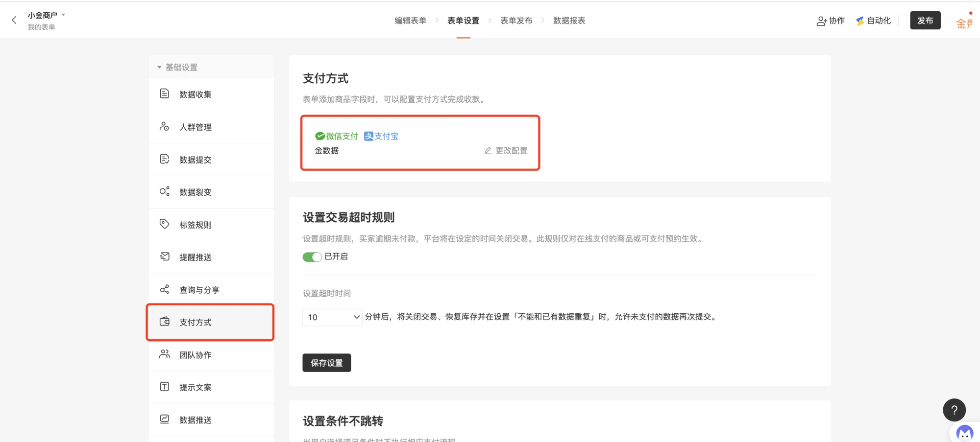
Task: Go back using the top-left arrow
Action: pyautogui.click(x=14, y=20)
